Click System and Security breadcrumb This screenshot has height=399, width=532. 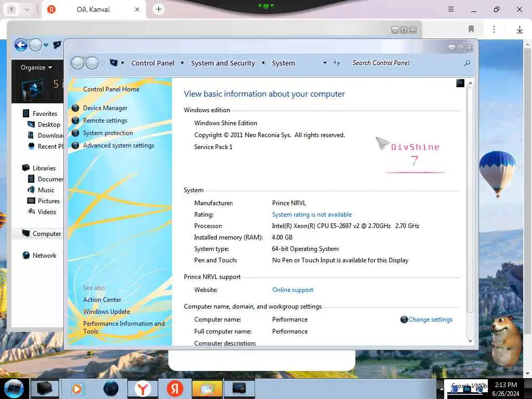tap(223, 63)
